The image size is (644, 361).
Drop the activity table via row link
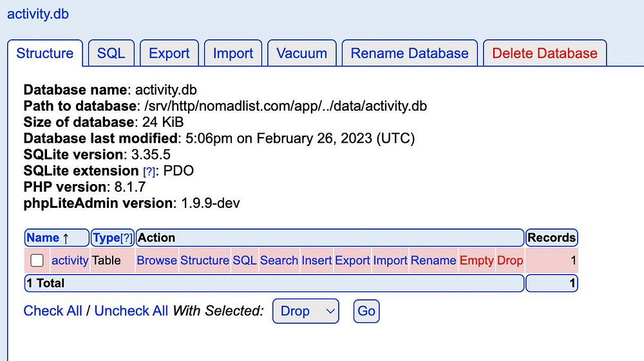tap(510, 261)
